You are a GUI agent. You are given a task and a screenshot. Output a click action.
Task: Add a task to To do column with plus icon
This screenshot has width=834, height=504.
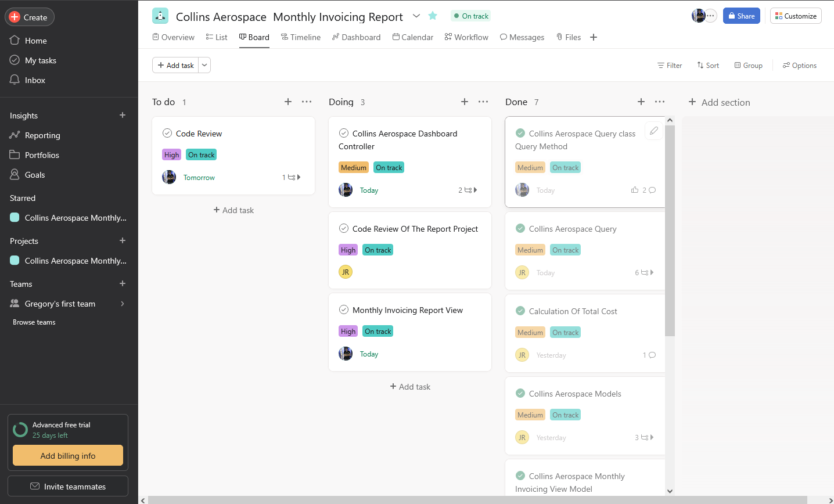click(288, 102)
